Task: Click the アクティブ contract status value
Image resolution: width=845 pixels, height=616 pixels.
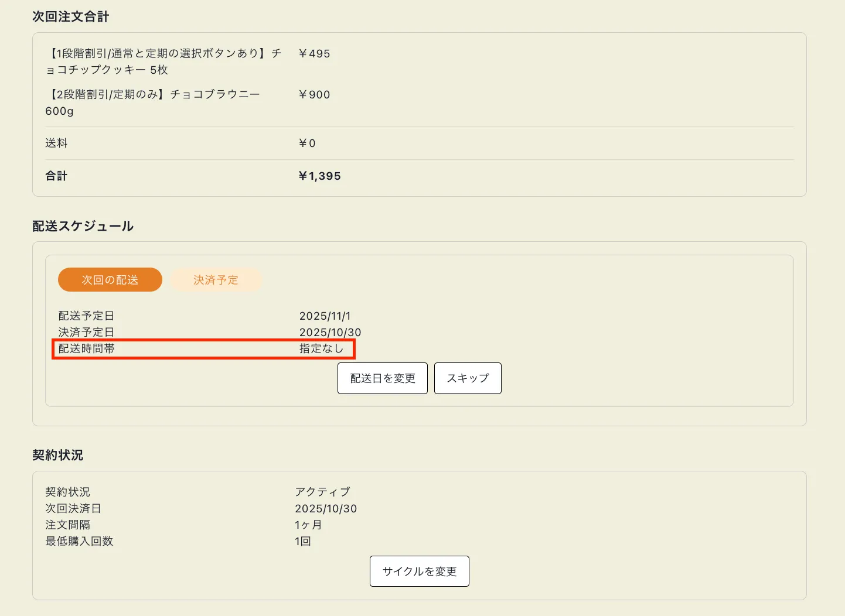Action: [322, 491]
